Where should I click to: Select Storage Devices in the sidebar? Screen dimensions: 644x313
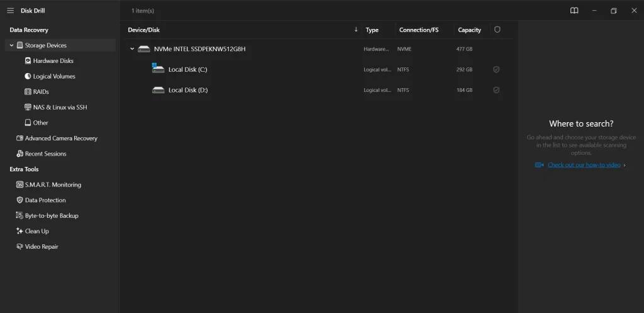(60, 45)
